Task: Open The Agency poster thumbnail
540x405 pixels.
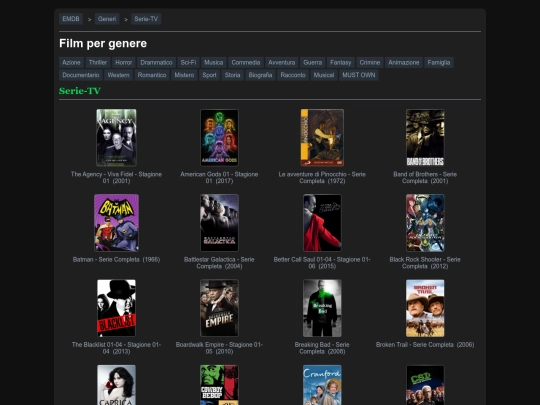Action: tap(116, 138)
